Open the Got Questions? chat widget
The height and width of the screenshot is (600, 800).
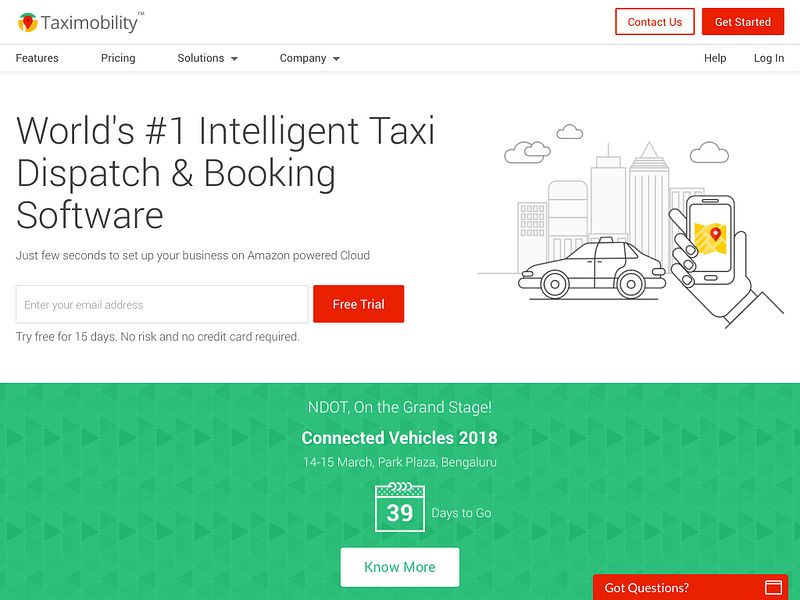pyautogui.click(x=690, y=587)
